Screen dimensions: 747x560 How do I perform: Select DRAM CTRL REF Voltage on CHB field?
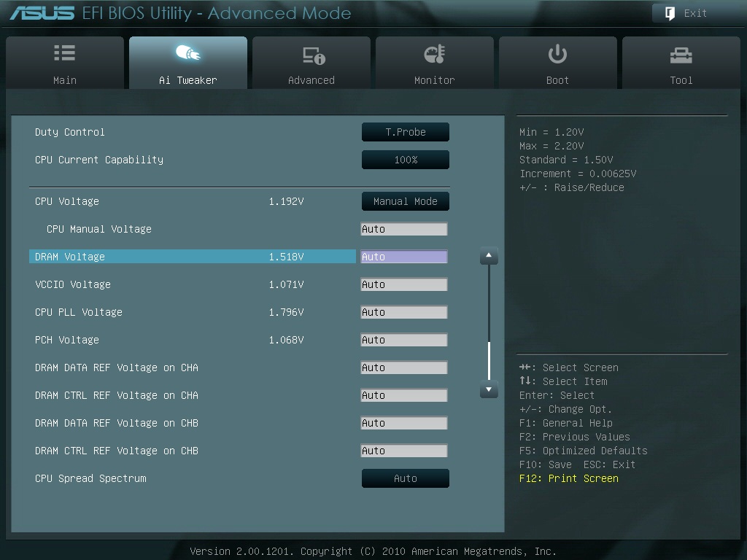pyautogui.click(x=403, y=451)
